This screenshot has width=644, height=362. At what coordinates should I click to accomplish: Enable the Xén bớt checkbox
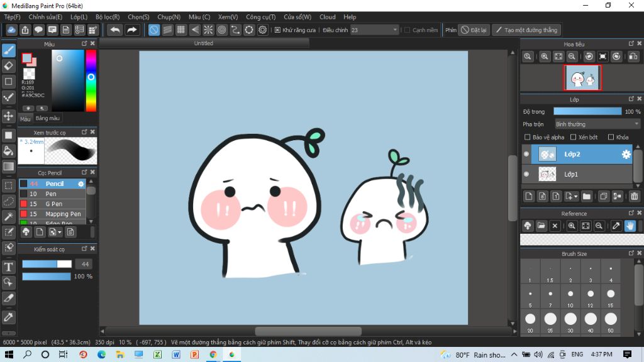click(574, 137)
